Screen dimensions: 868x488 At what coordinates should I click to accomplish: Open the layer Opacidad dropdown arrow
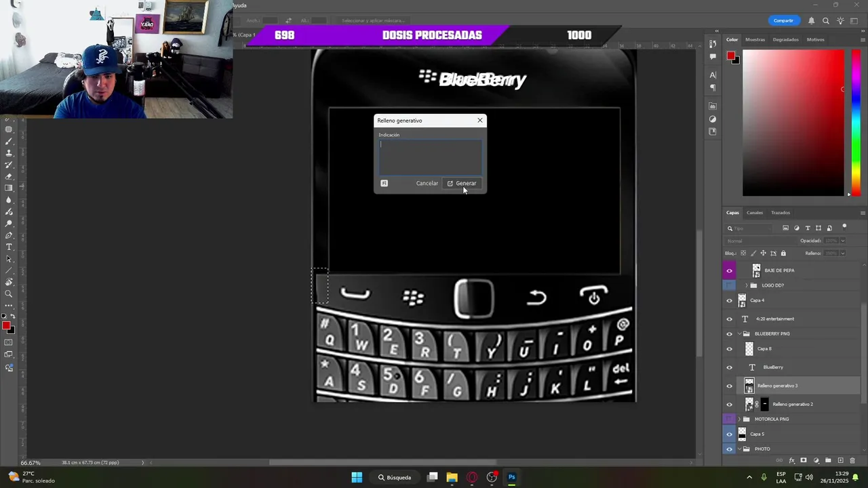(843, 241)
